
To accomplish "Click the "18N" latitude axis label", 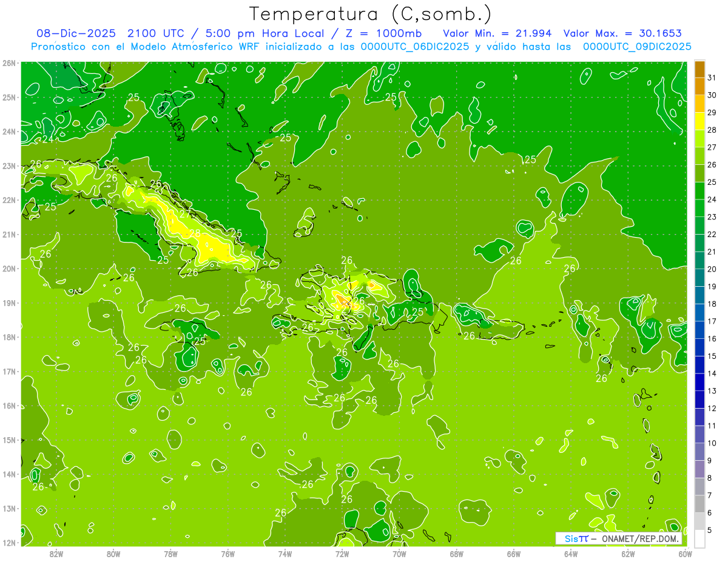I will click(9, 337).
